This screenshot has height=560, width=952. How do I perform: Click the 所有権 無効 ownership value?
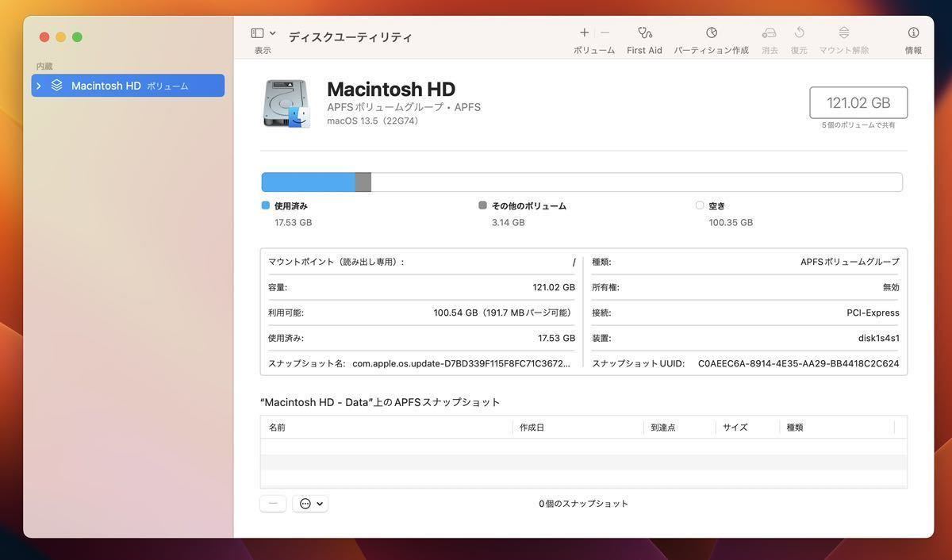(x=891, y=287)
